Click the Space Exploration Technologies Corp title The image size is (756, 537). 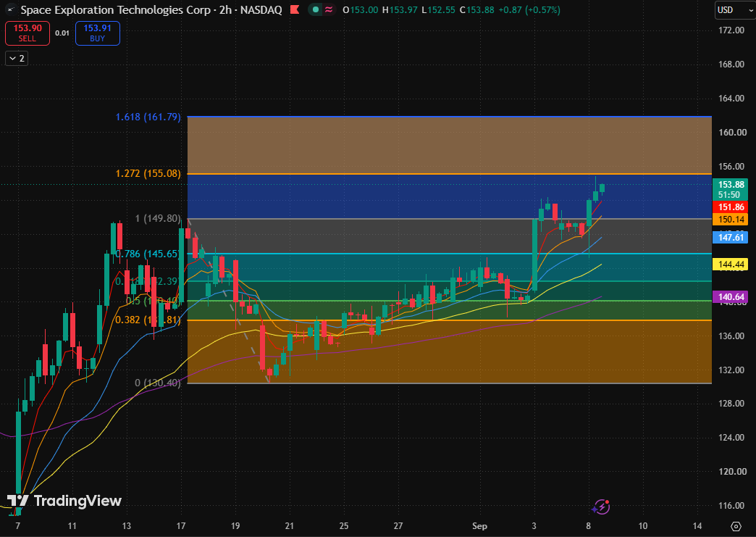pyautogui.click(x=116, y=9)
